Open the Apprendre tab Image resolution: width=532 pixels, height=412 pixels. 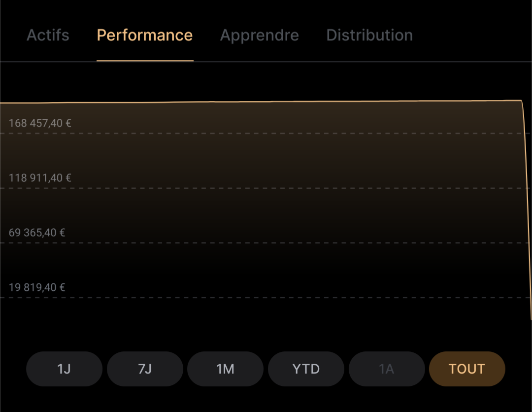[x=260, y=35]
